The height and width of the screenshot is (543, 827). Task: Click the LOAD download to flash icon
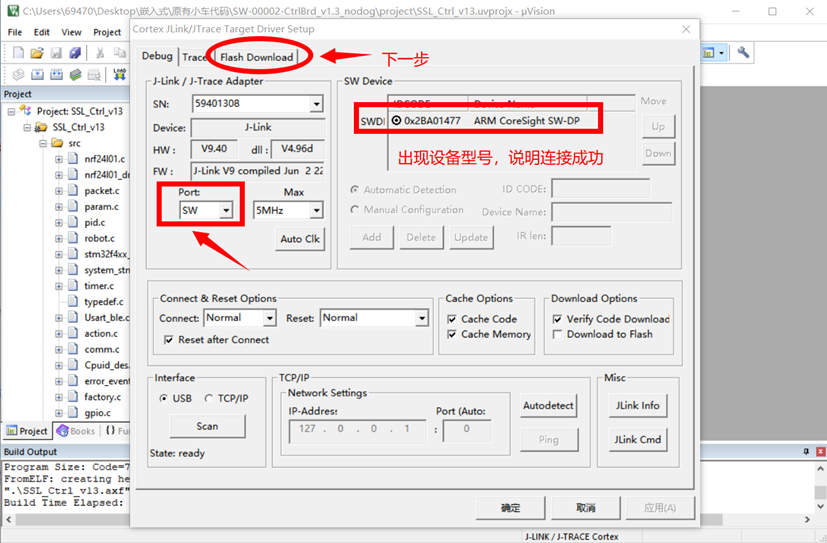pyautogui.click(x=120, y=74)
